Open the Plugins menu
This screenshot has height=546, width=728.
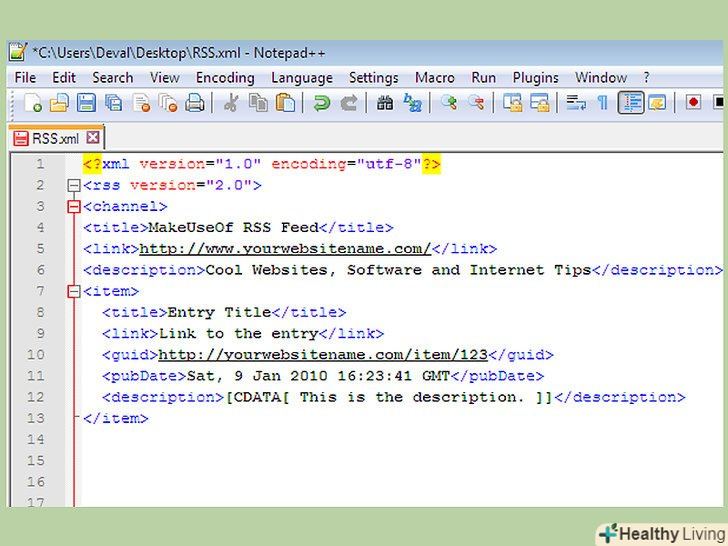pyautogui.click(x=535, y=78)
